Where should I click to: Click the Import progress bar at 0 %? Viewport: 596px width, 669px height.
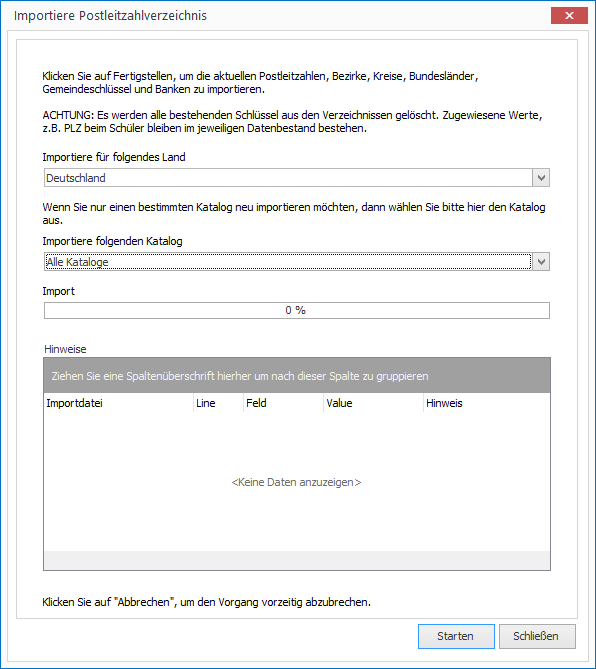click(x=297, y=310)
